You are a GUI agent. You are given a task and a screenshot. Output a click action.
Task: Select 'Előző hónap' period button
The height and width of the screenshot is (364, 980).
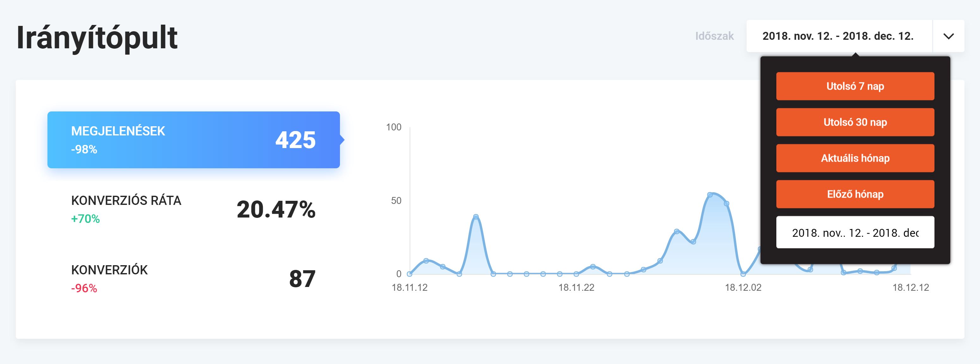855,194
